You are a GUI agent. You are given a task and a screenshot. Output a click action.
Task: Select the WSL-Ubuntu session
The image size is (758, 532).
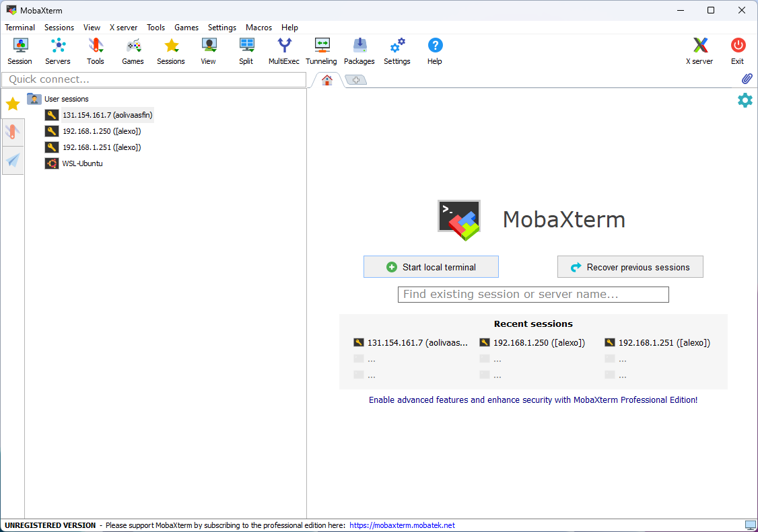click(82, 163)
